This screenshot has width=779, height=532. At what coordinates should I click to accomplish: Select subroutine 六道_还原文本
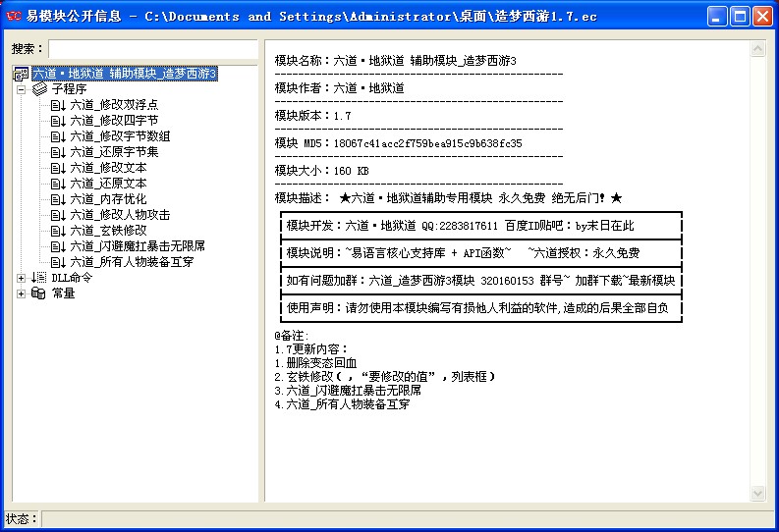click(108, 184)
